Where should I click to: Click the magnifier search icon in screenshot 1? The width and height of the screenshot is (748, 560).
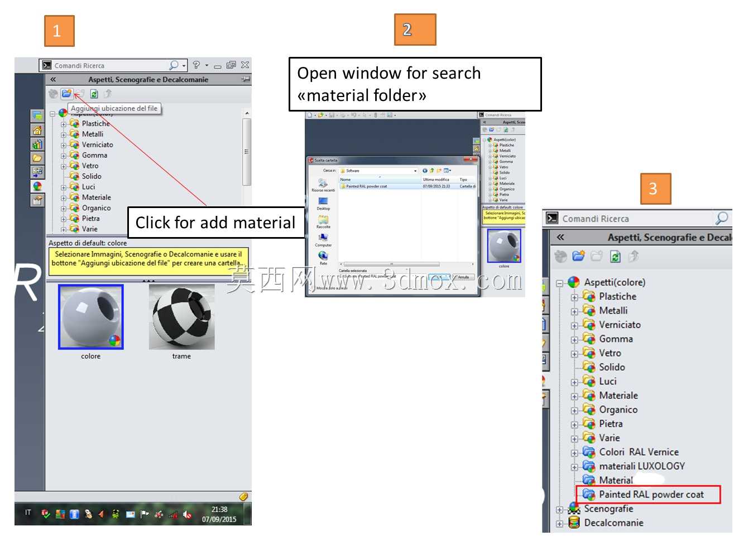point(174,65)
